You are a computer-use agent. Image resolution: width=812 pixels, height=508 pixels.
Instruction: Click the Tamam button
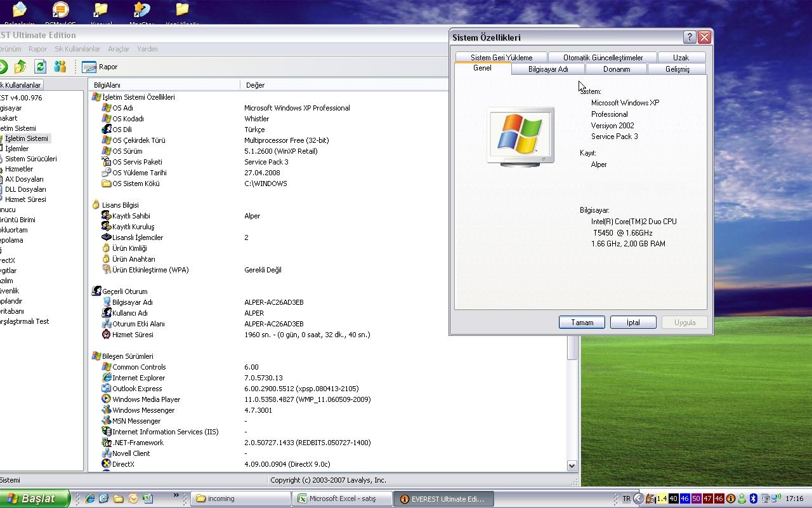(582, 323)
